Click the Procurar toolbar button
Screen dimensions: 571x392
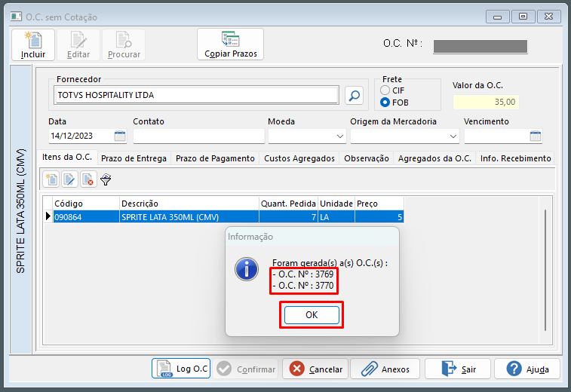coord(124,44)
